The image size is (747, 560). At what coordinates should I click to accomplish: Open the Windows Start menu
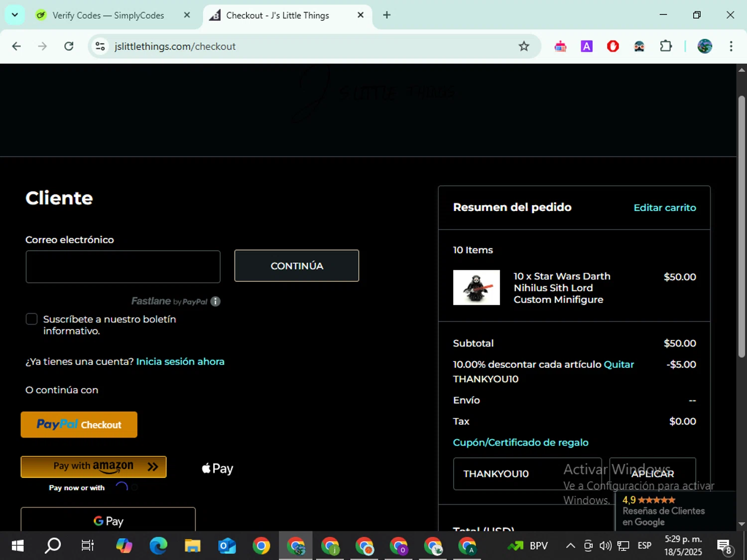pyautogui.click(x=17, y=546)
